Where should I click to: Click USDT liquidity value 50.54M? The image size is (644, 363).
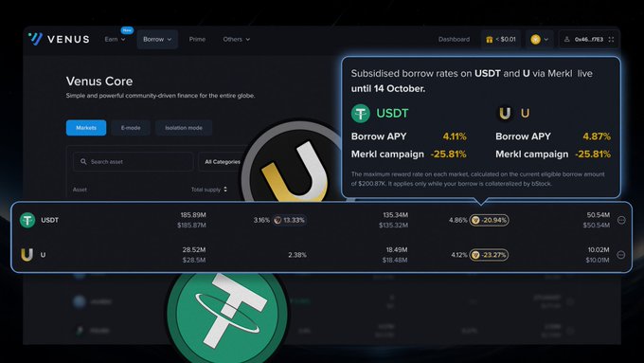(599, 215)
